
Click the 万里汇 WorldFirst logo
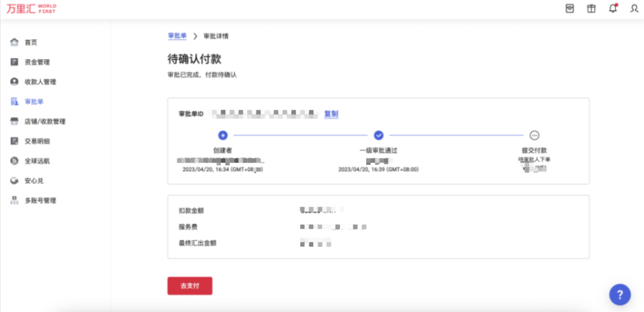(31, 9)
